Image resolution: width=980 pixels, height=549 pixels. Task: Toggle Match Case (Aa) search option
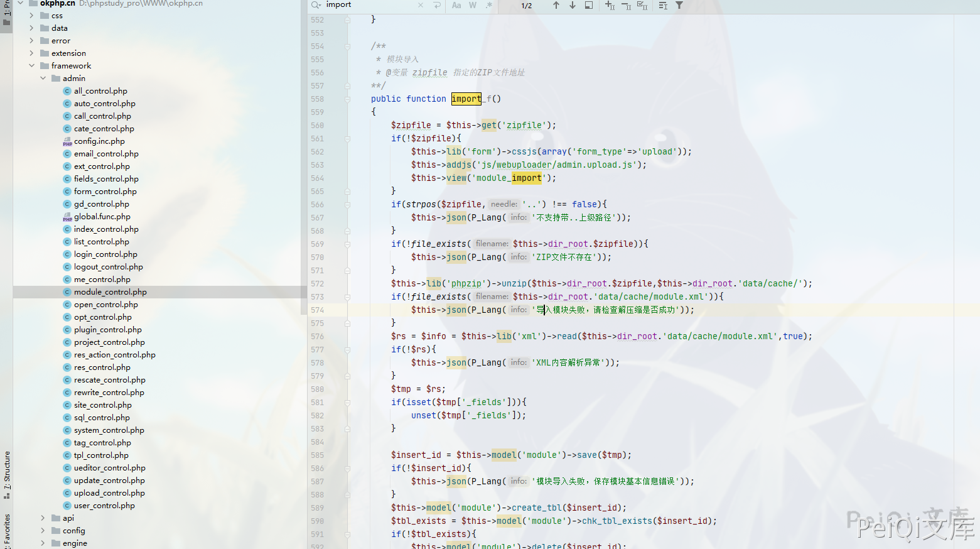(456, 5)
